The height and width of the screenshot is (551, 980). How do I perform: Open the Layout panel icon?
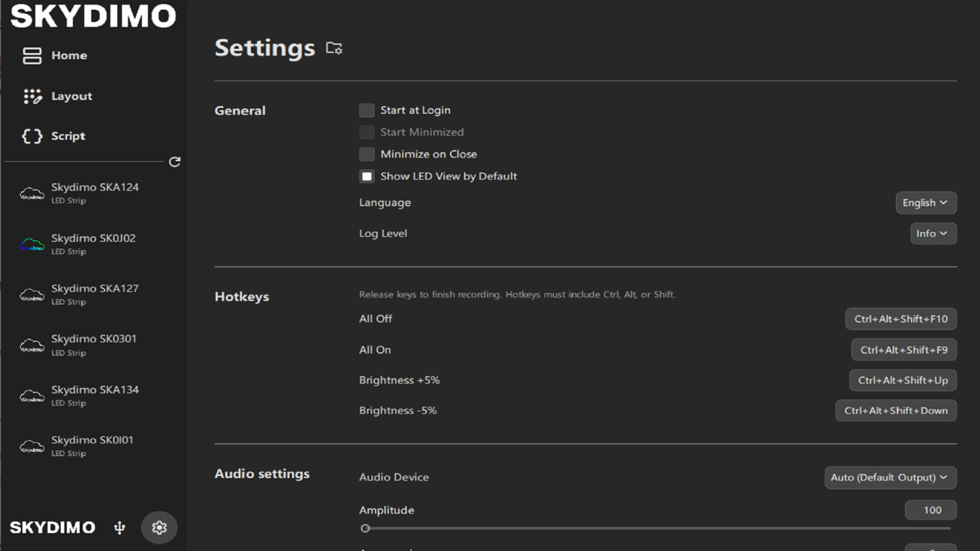(x=31, y=96)
